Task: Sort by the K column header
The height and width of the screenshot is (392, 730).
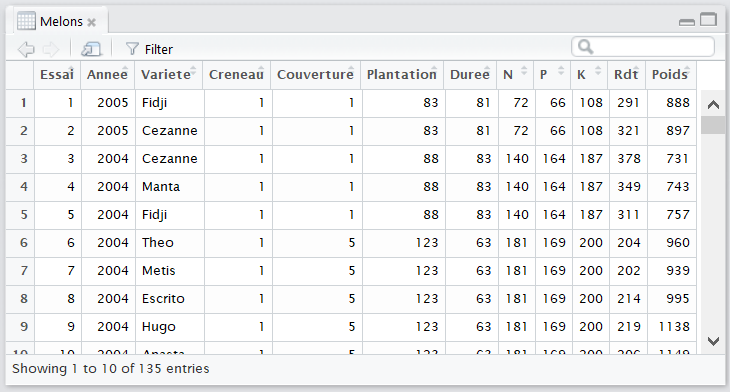Action: (589, 74)
